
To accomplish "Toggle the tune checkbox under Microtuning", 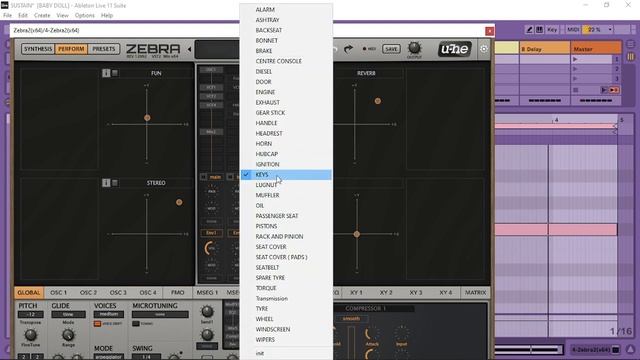I will (136, 324).
